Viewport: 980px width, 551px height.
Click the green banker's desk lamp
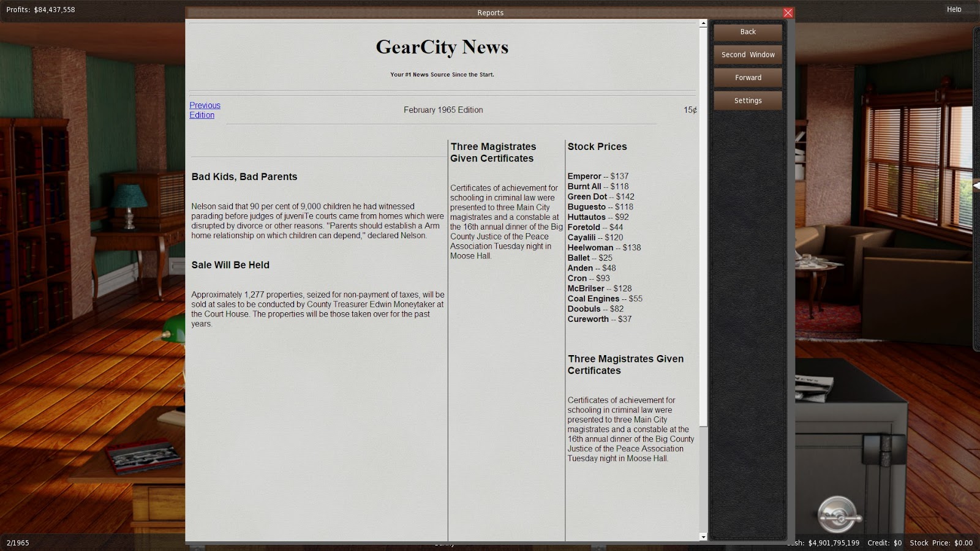(174, 331)
